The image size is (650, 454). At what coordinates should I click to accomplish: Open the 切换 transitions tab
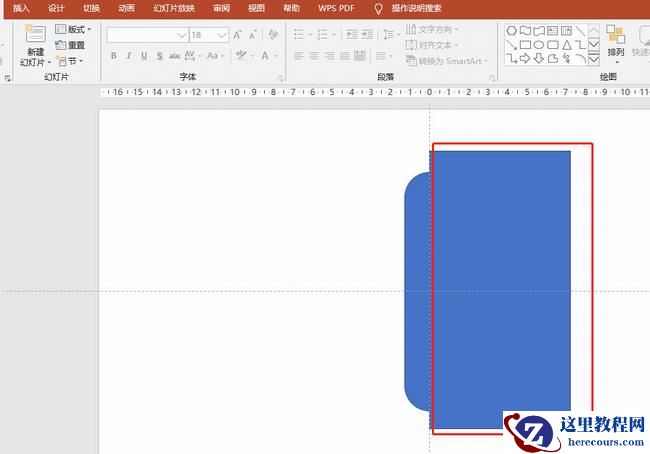coord(91,8)
